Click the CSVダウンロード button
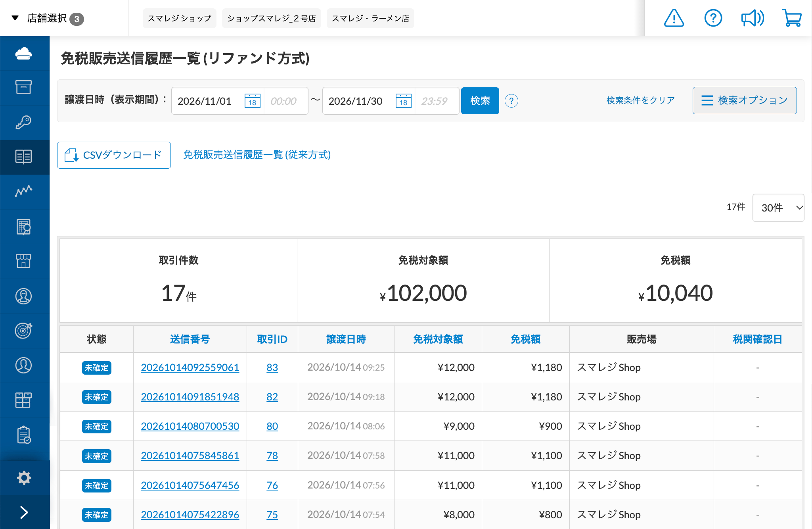The height and width of the screenshot is (529, 812). [114, 155]
